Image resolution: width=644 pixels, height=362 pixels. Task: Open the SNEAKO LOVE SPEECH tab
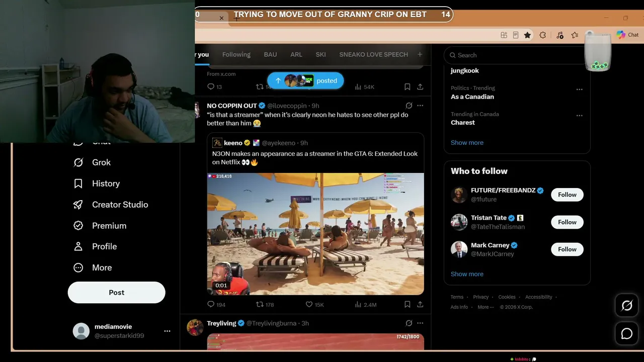point(373,54)
